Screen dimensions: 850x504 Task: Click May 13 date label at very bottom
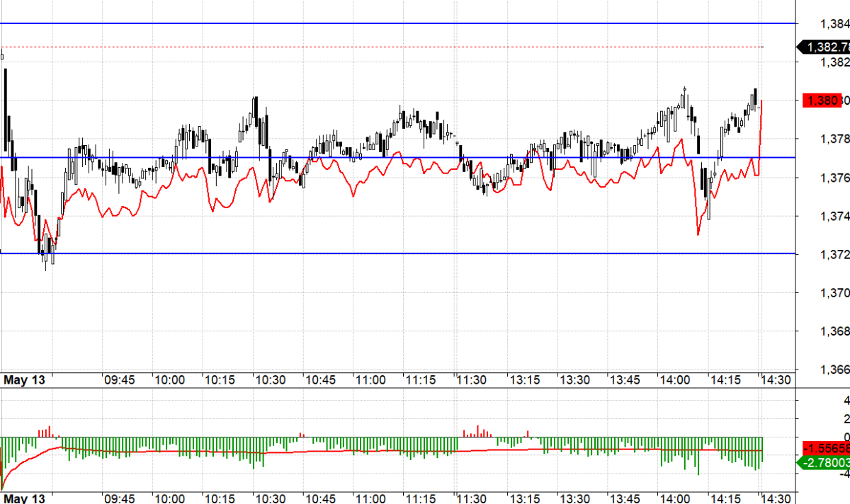(25, 498)
